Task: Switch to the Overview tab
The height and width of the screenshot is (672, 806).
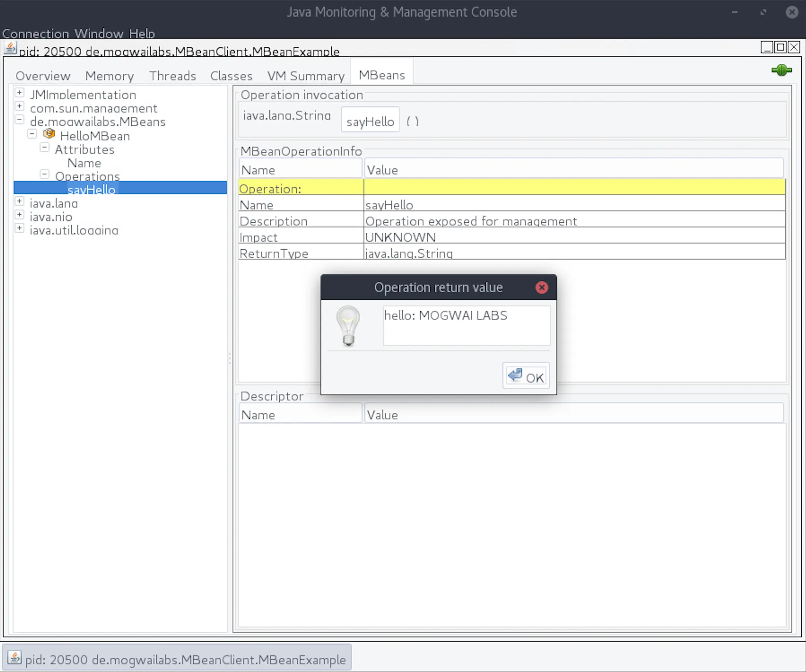Action: [43, 76]
